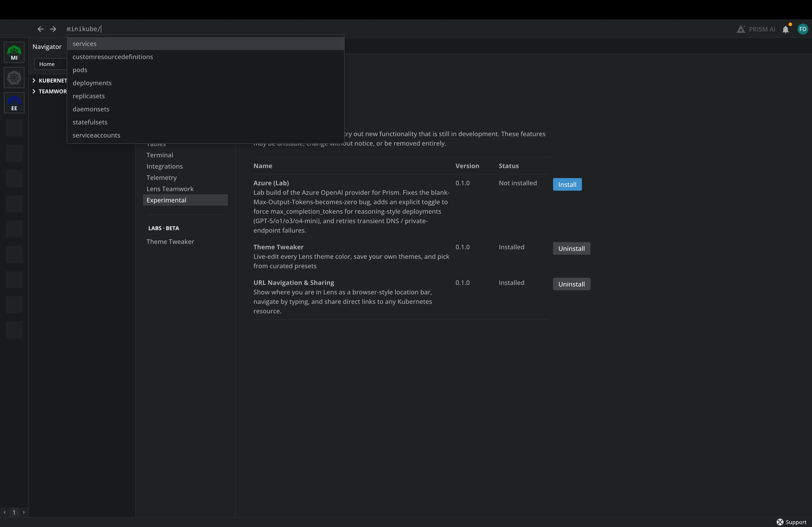Click the Home button in Navigator
812x527 pixels.
[51, 64]
